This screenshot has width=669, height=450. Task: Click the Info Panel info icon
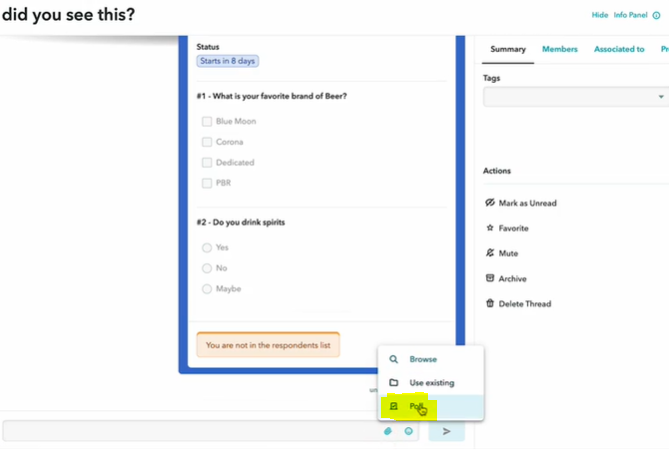pos(657,15)
